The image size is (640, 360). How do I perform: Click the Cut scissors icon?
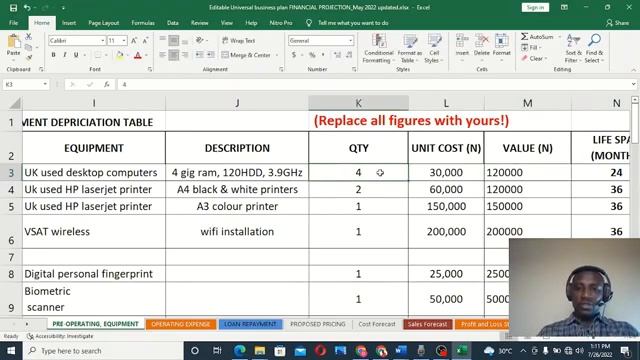click(x=29, y=37)
